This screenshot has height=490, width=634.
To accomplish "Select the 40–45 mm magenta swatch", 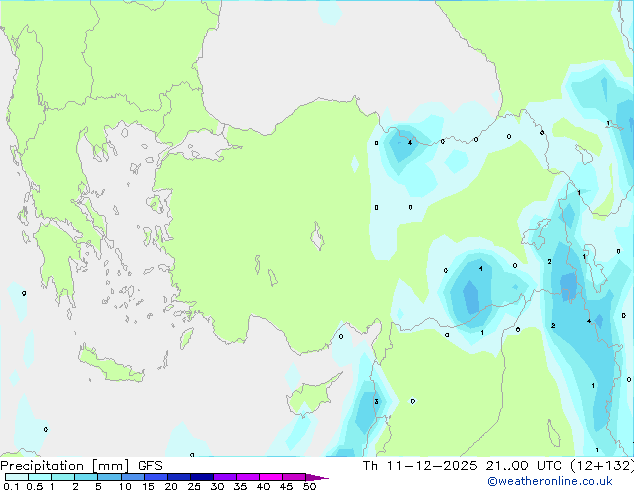I will [x=271, y=477].
